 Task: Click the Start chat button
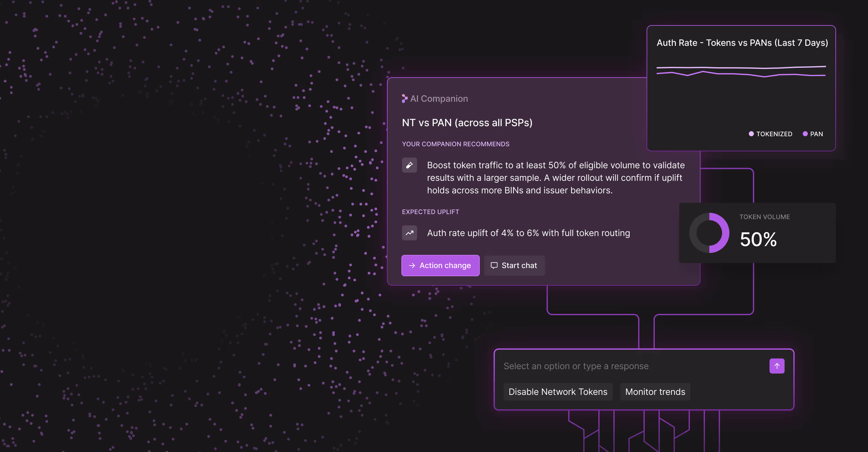[x=514, y=266]
